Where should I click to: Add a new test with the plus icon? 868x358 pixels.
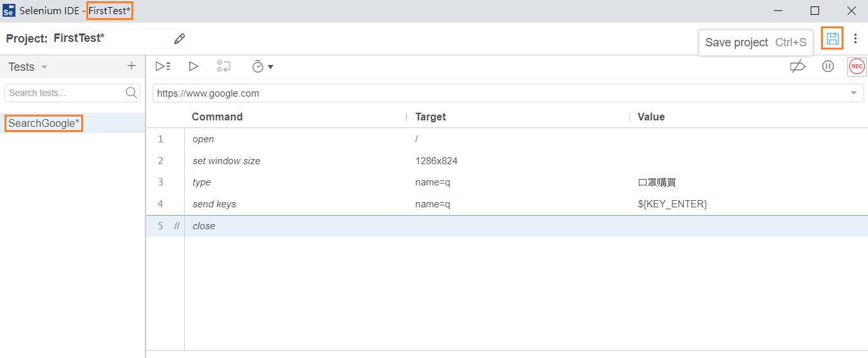[131, 66]
